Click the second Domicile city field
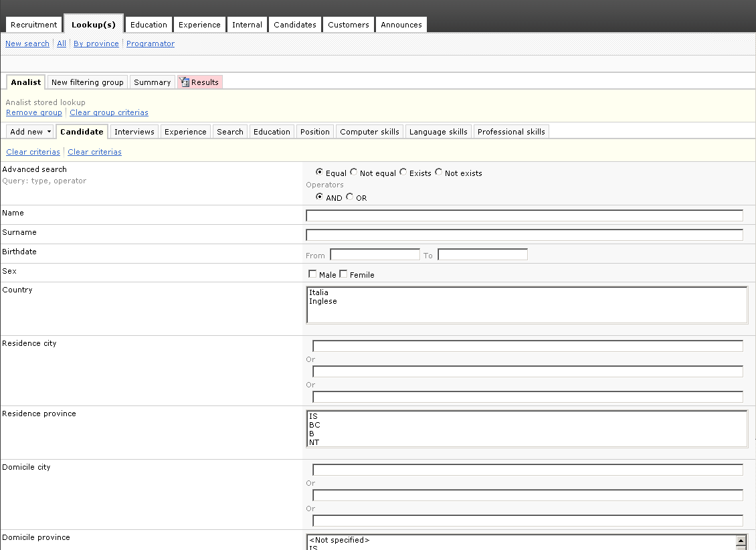756x550 pixels. point(528,495)
